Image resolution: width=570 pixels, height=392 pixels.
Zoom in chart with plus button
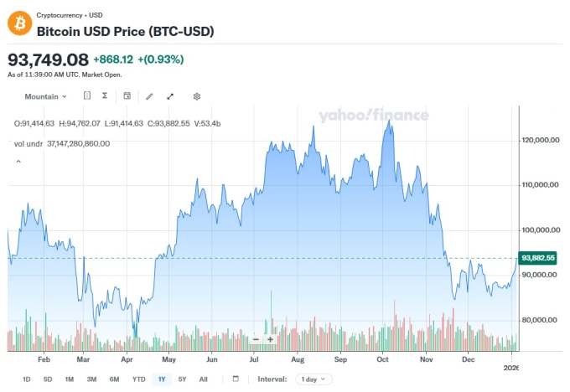click(270, 339)
